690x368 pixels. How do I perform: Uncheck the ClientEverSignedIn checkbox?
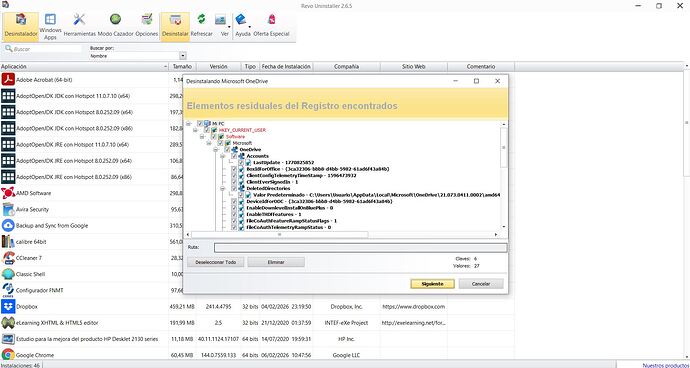coord(234,182)
